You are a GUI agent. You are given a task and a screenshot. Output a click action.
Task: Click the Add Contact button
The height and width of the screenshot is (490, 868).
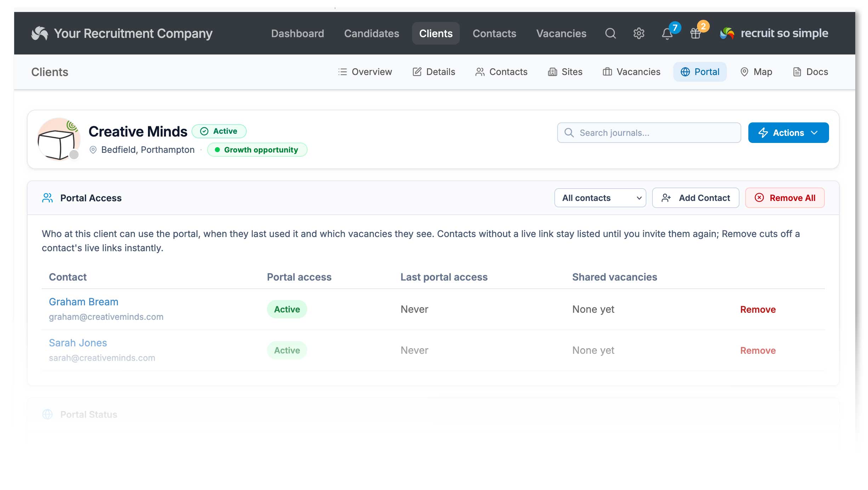click(x=696, y=198)
